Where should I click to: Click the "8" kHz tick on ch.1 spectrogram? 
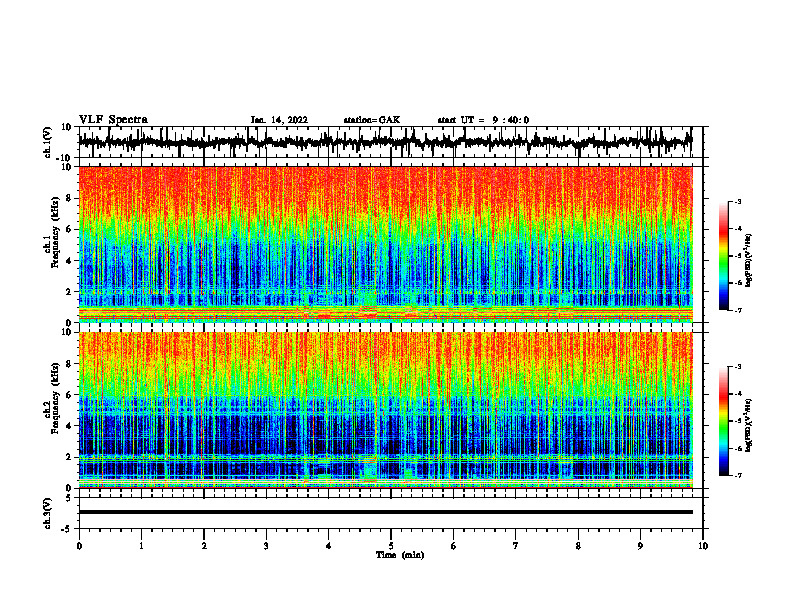(70, 198)
